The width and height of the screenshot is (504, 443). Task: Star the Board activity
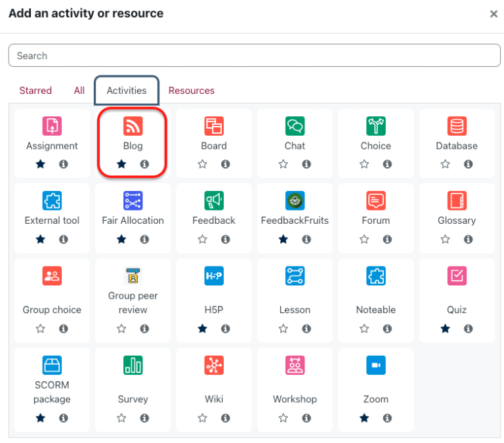[203, 164]
